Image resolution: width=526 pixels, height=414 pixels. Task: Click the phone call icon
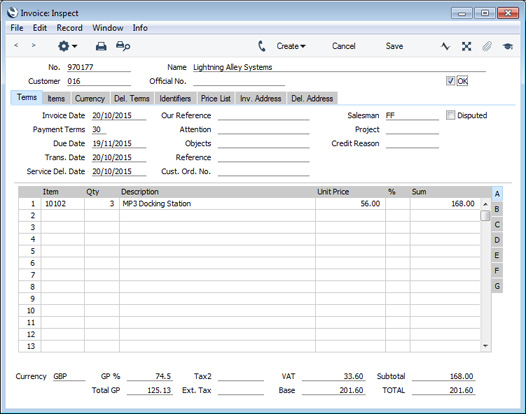pyautogui.click(x=262, y=46)
